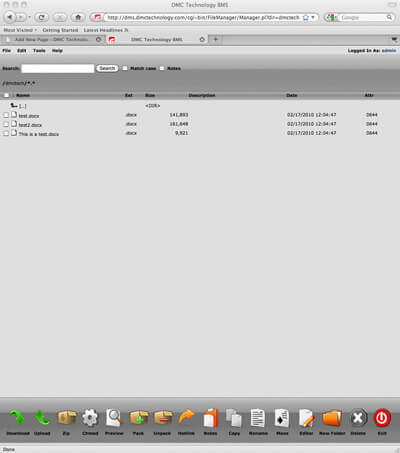Viewport: 400px width, 453px height.
Task: Click the green Upload arrow icon
Action: pyautogui.click(x=42, y=418)
